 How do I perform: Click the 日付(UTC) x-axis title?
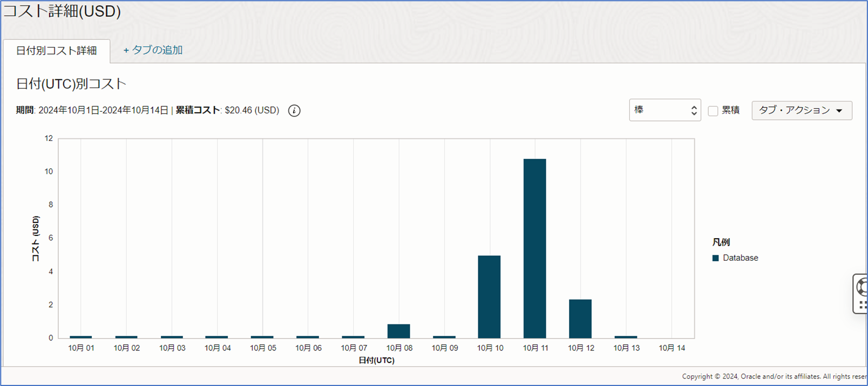point(376,360)
